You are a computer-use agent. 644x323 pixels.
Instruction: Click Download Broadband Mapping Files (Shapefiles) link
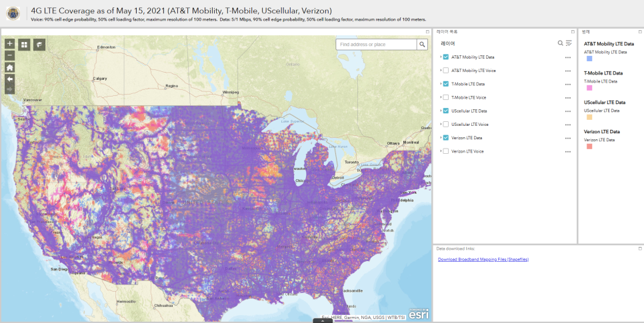point(483,259)
